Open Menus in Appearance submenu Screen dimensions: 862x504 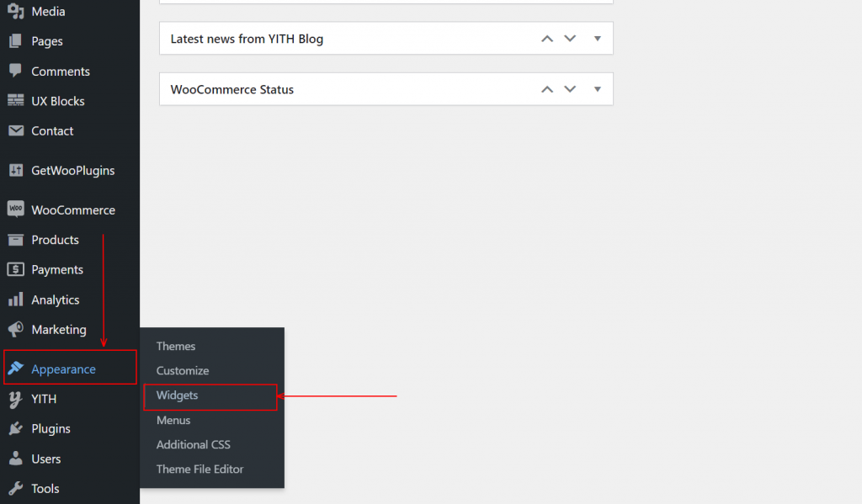pos(173,420)
